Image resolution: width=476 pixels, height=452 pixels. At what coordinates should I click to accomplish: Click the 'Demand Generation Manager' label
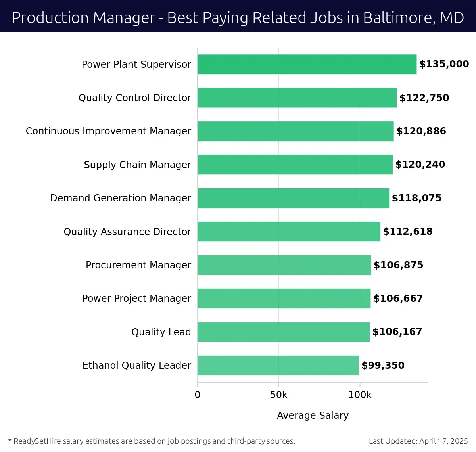pyautogui.click(x=121, y=198)
